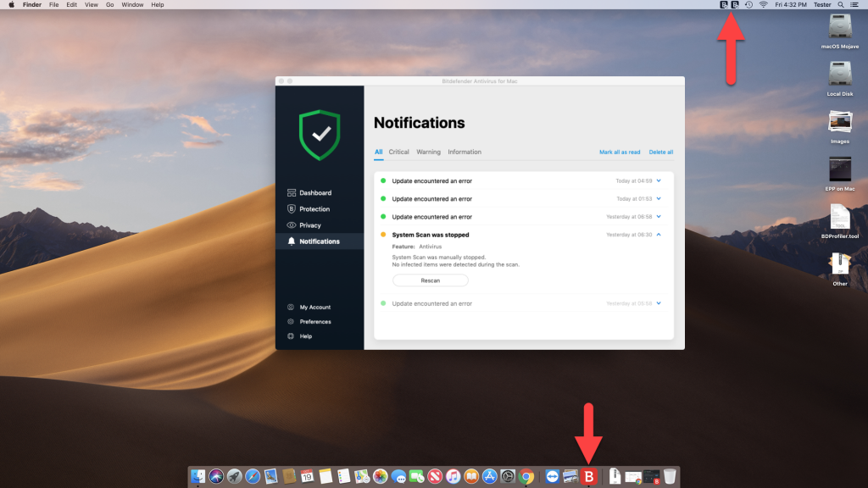Screen dimensions: 868x488
Task: Click the Time Machine menu bar icon
Action: pyautogui.click(x=748, y=4)
